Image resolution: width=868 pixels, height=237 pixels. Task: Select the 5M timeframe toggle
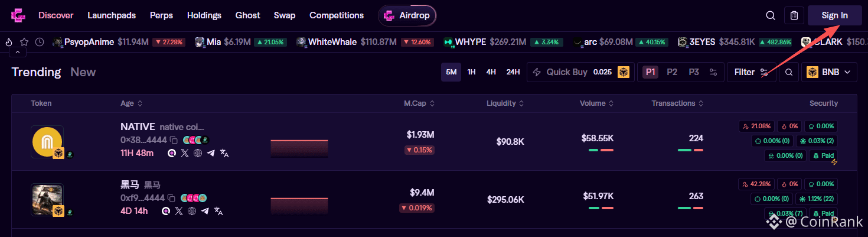451,72
